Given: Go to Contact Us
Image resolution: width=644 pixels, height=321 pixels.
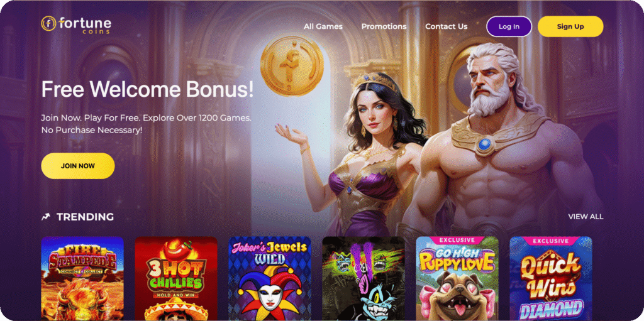Looking at the screenshot, I should tap(446, 26).
